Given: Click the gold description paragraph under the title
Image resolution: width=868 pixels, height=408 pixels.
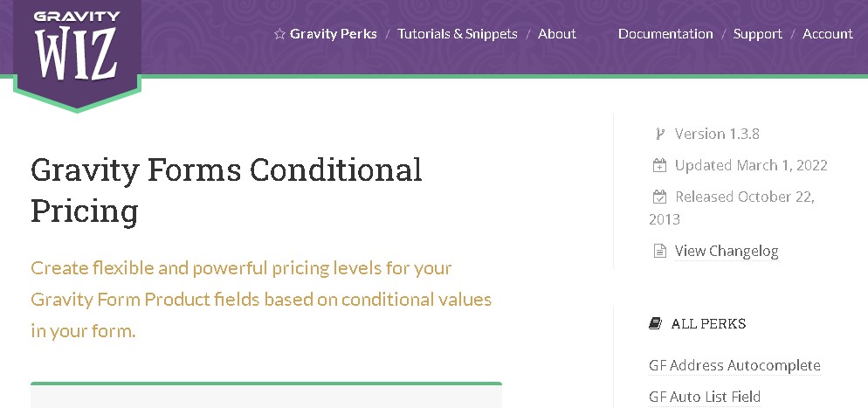Looking at the screenshot, I should pyautogui.click(x=261, y=300).
